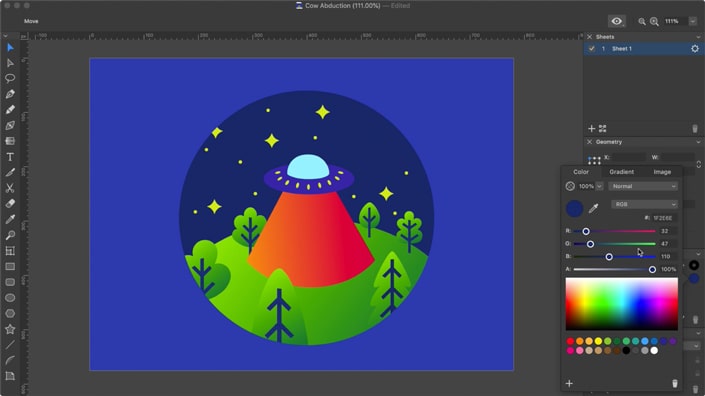Adjust the G green channel slider
Viewport: 705px width, 396px height.
click(x=614, y=244)
